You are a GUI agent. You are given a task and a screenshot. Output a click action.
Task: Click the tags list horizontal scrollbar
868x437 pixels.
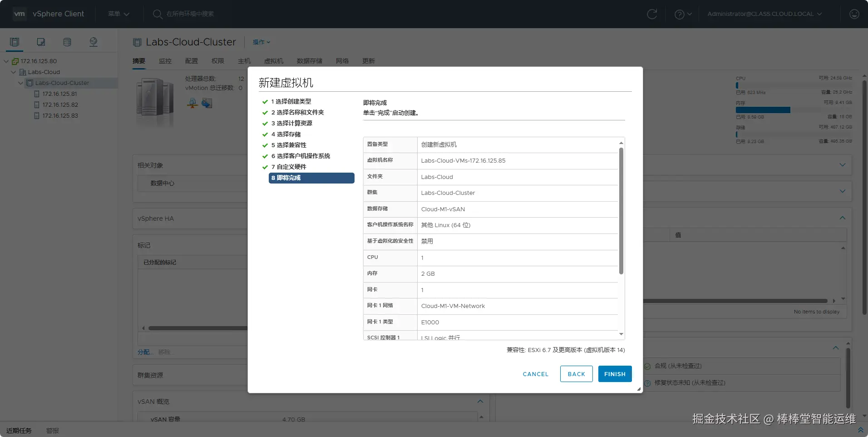point(197,328)
